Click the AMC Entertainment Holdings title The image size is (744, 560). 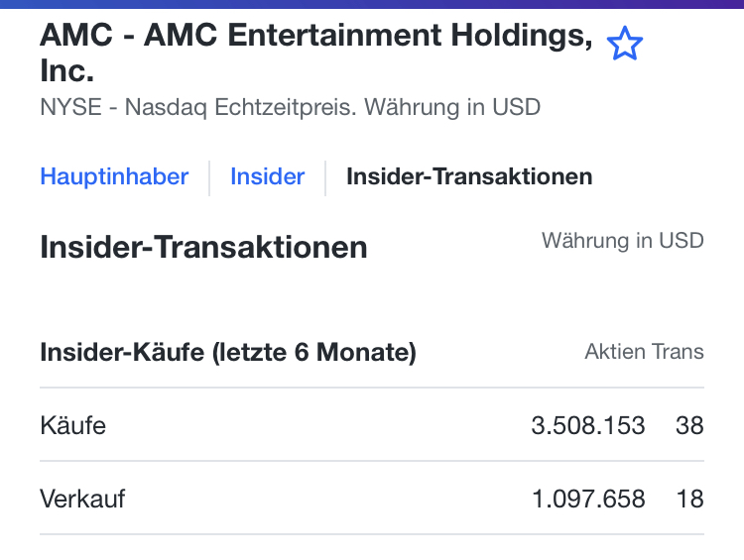click(317, 37)
